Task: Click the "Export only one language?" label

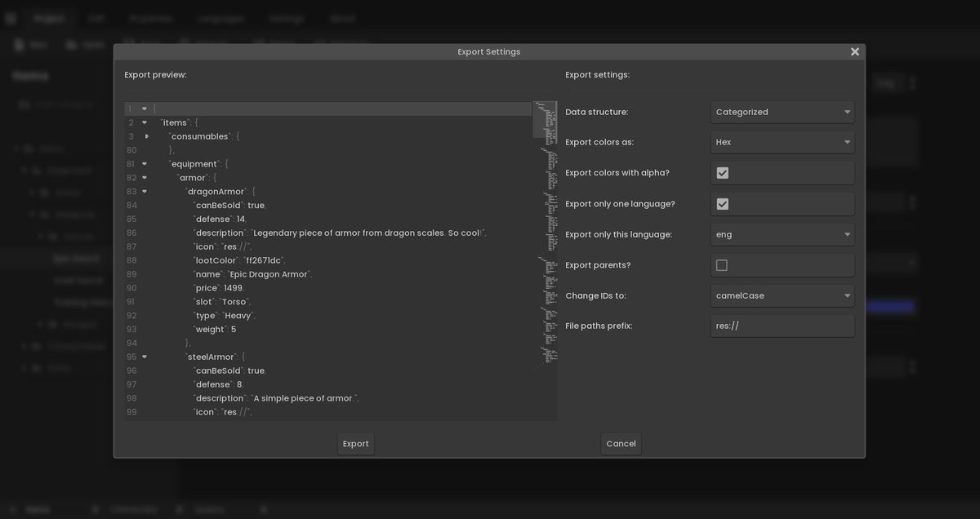Action: [x=620, y=204]
